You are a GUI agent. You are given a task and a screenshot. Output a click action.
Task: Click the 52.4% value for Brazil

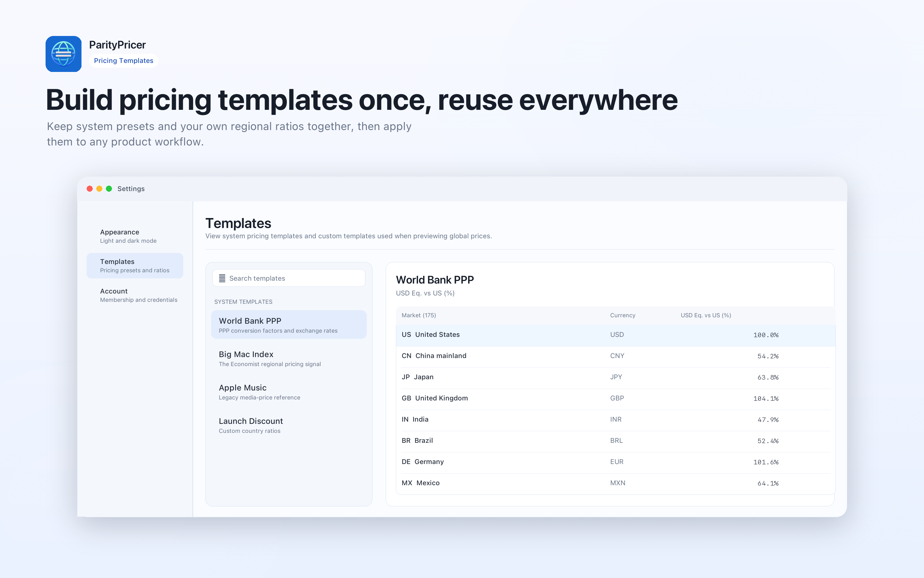(x=767, y=441)
